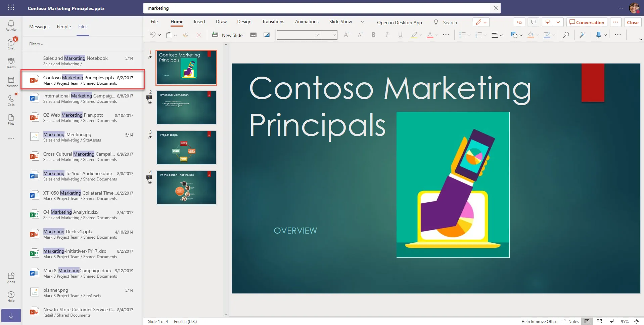Open Calls in the Teams sidebar
The height and width of the screenshot is (325, 644).
coord(11,100)
